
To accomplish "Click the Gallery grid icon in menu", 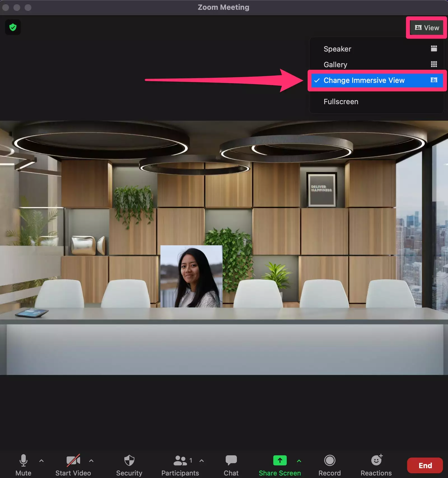I will click(x=434, y=64).
